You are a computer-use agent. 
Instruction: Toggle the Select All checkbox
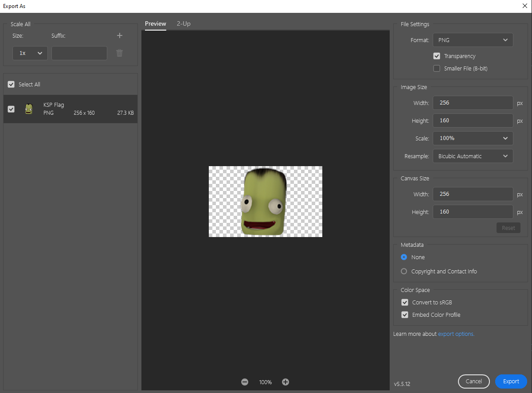coord(11,84)
